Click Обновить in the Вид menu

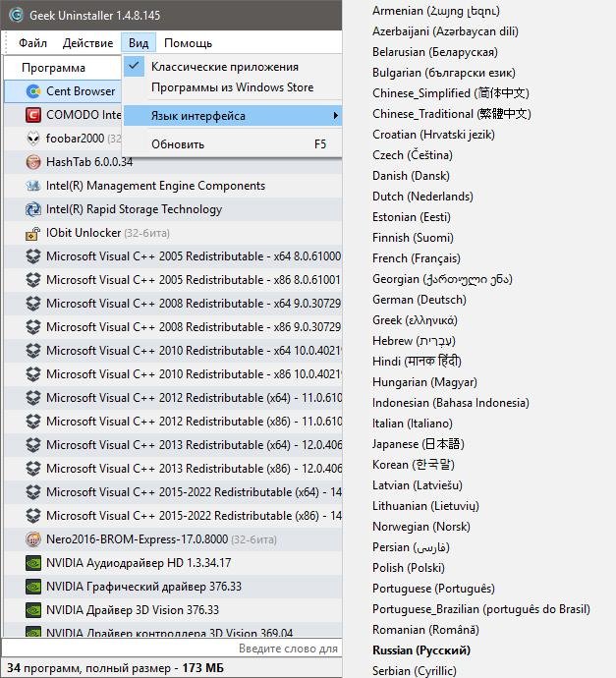pos(178,144)
